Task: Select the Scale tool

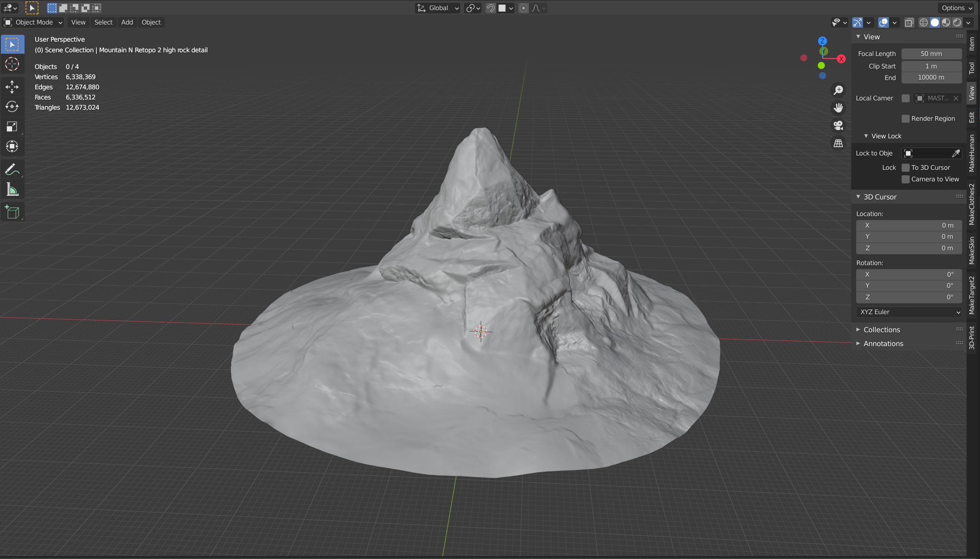Action: click(x=12, y=126)
